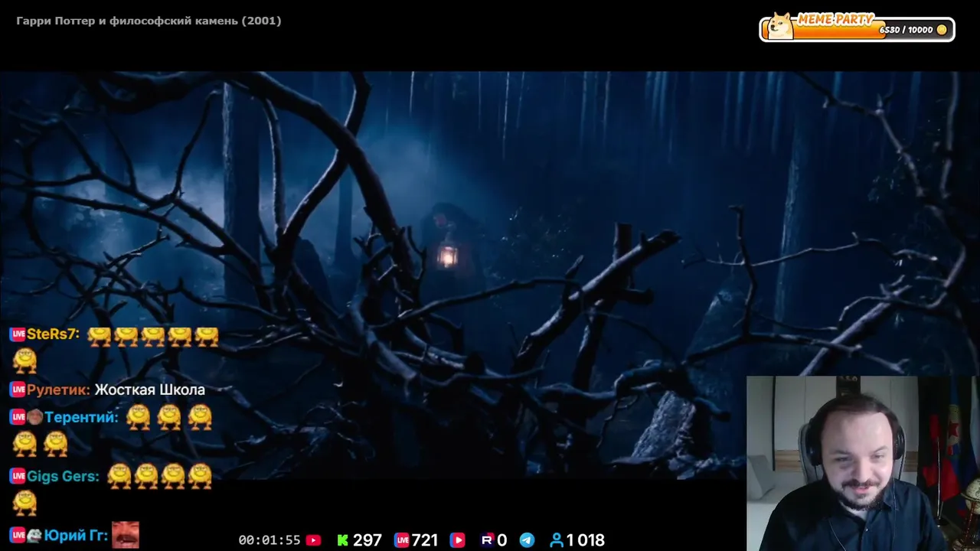The width and height of the screenshot is (980, 551).
Task: Click the "6530 / 10000" coin counter
Action: point(906,30)
